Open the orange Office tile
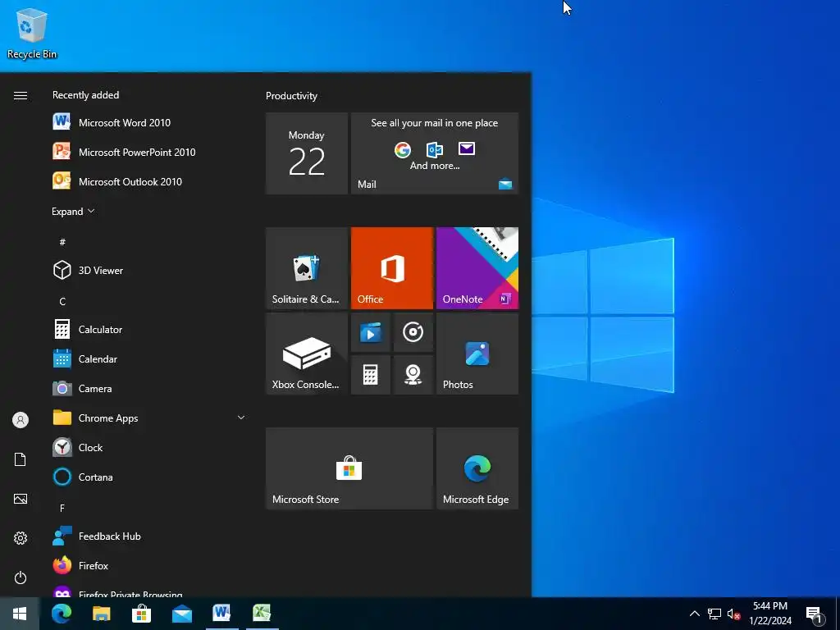The width and height of the screenshot is (840, 630). [391, 268]
